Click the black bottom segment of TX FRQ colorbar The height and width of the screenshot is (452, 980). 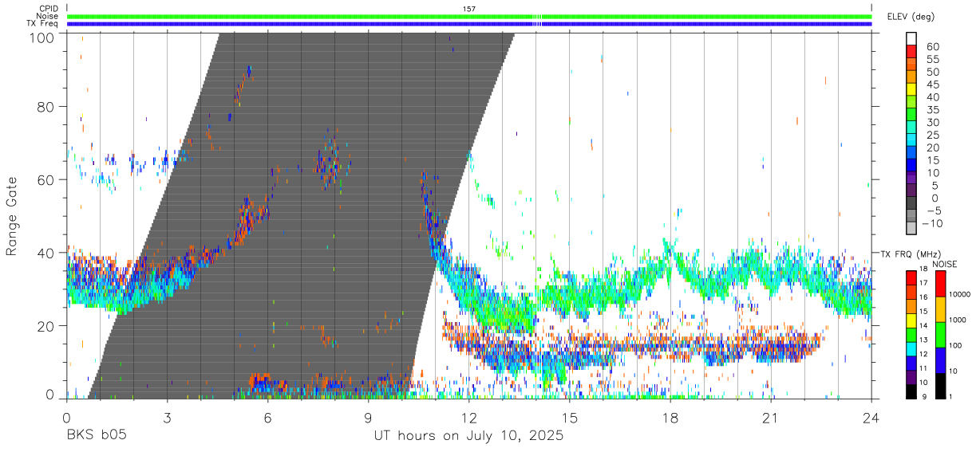(911, 392)
